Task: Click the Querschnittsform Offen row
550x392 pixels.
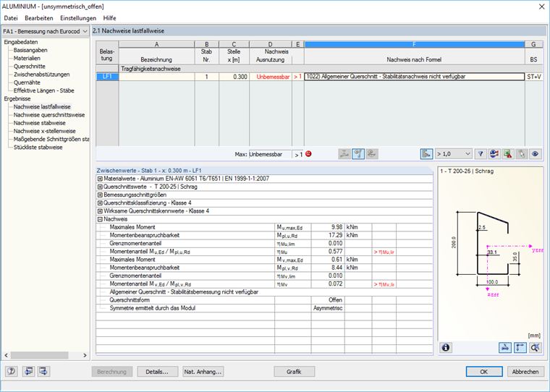Action: [x=264, y=300]
